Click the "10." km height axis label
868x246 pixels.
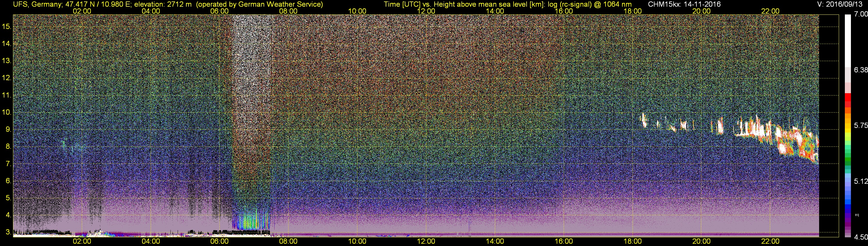pos(7,112)
